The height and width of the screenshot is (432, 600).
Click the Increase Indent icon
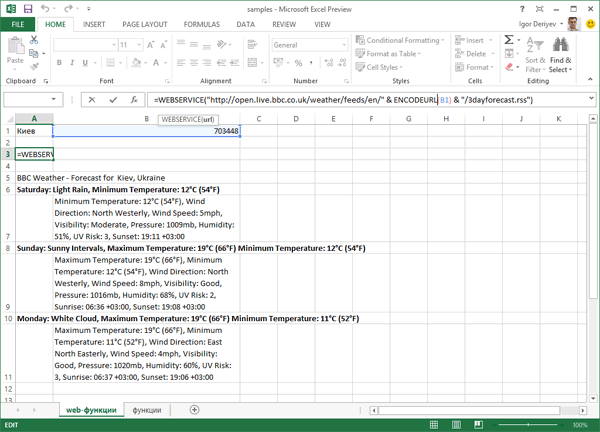pyautogui.click(x=234, y=63)
